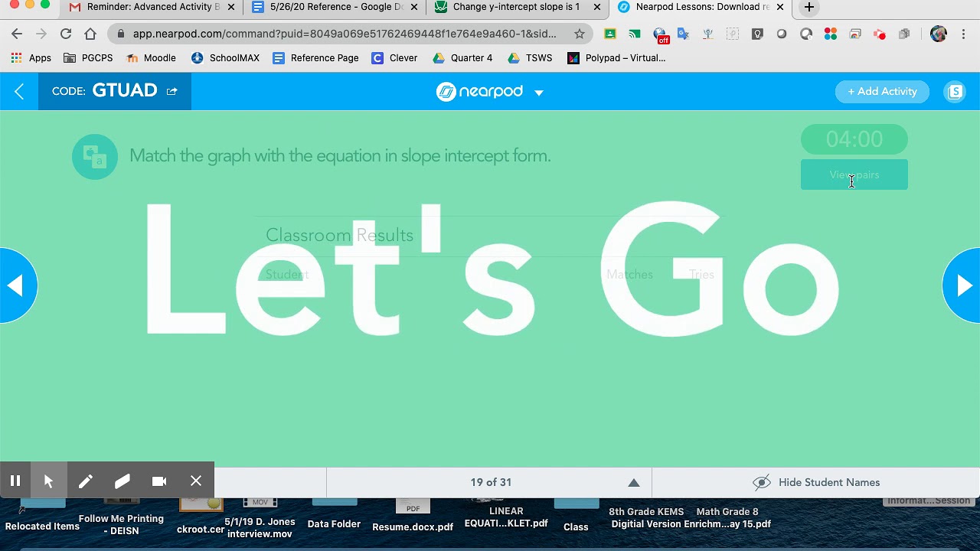Screen dimensions: 980x551
Task: Share the lesson code GTUAD
Action: click(172, 91)
